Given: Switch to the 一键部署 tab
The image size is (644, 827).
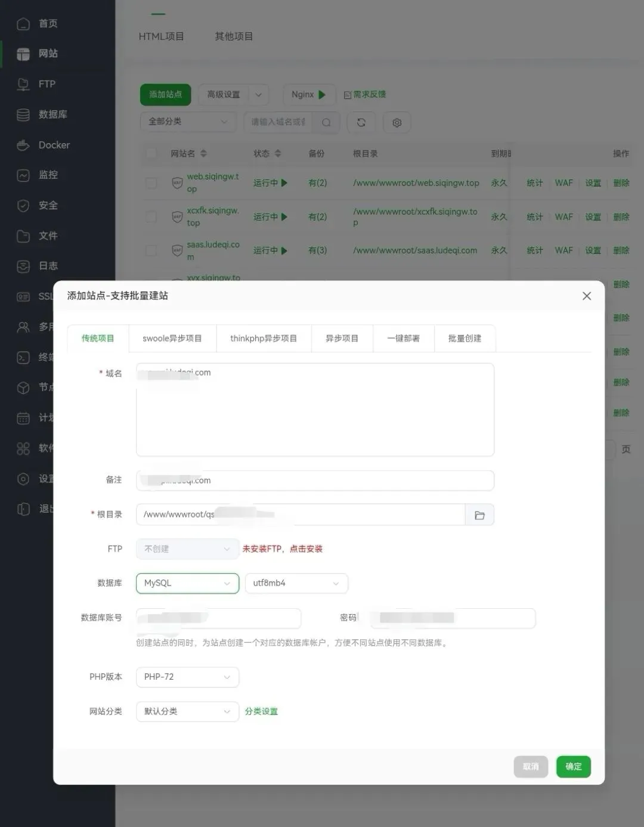Looking at the screenshot, I should 404,338.
